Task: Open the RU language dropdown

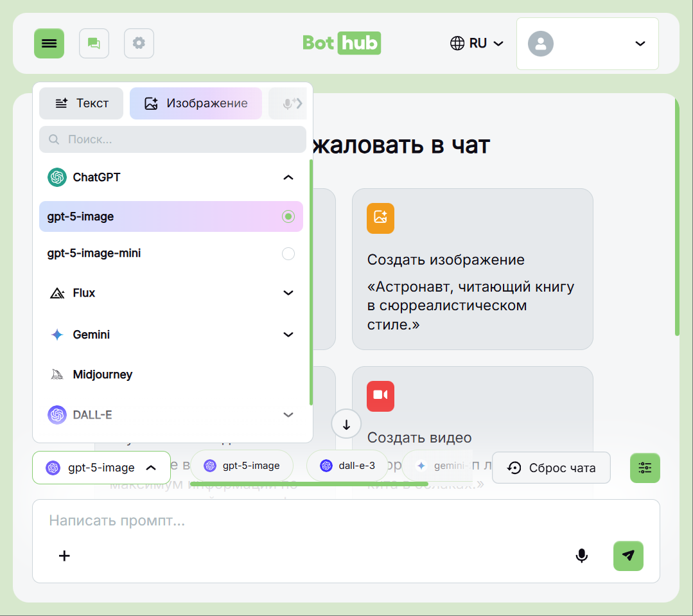Action: pos(477,44)
